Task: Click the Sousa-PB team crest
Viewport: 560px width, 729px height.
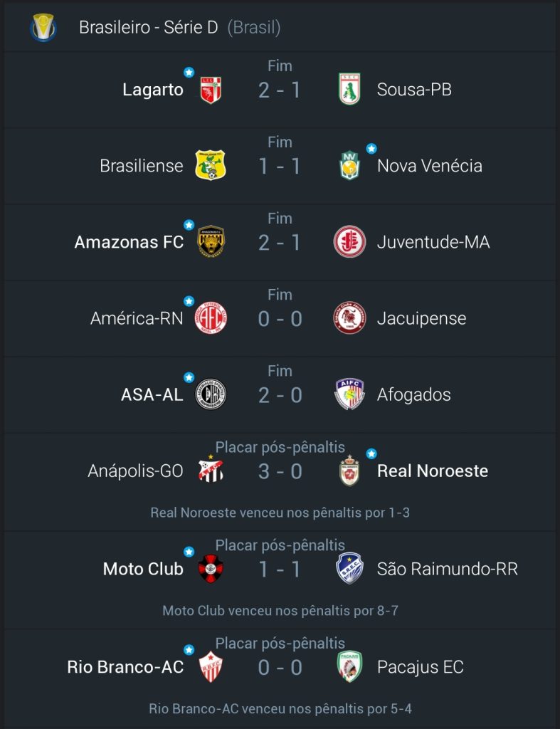Action: coord(349,89)
